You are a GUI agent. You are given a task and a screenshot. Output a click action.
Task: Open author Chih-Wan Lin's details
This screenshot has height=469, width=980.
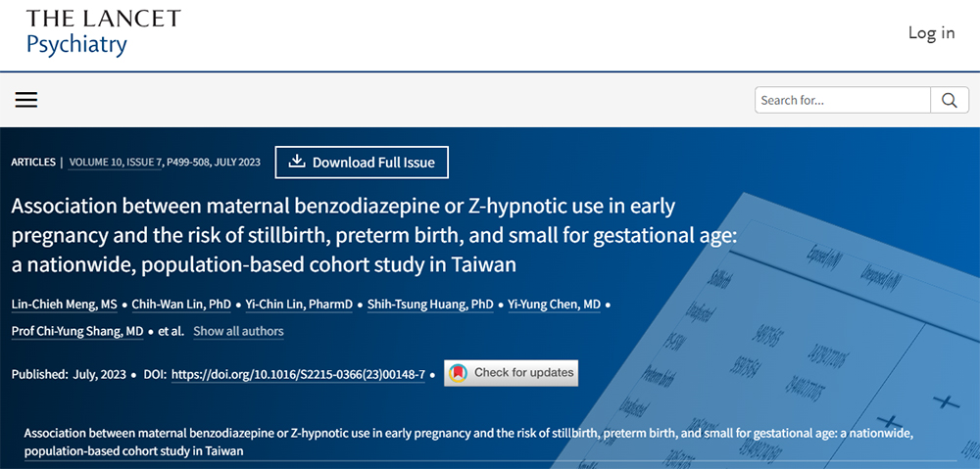181,305
